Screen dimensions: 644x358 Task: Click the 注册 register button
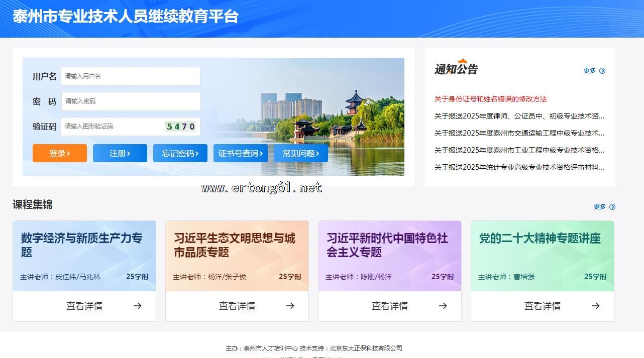click(120, 153)
